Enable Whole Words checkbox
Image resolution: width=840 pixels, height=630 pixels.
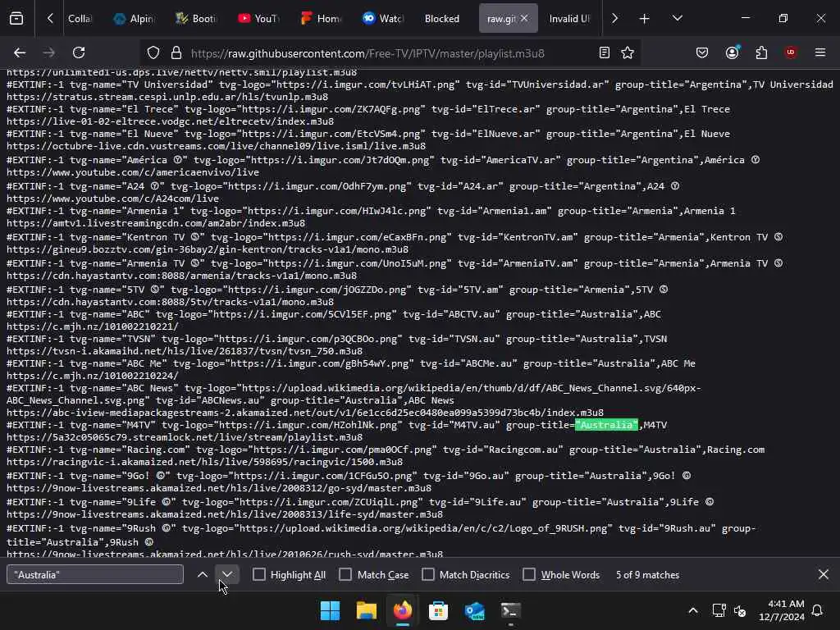[x=529, y=574]
